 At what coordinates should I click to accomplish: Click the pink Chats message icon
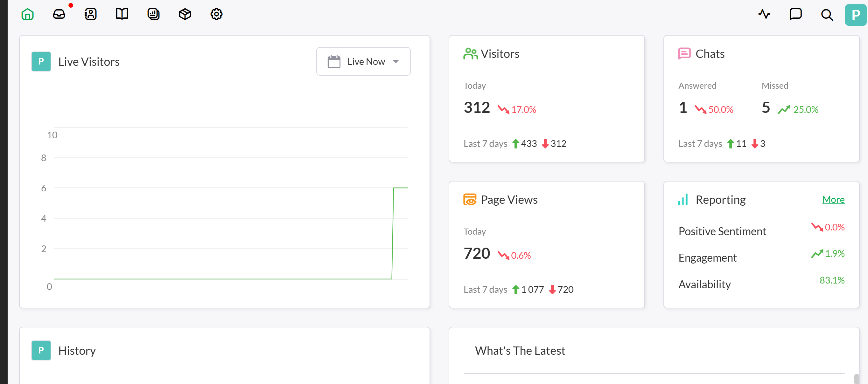click(x=684, y=54)
